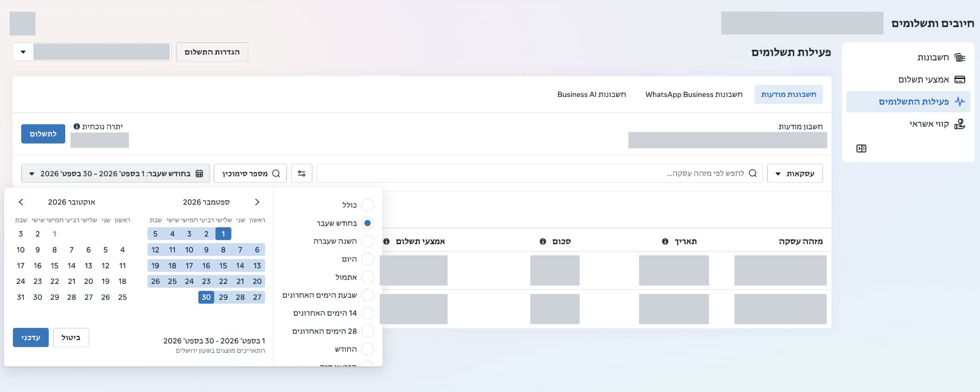Viewport: 980px width, 392px height.
Task: Select פעילות התשלומים activity icon
Action: pos(959,101)
